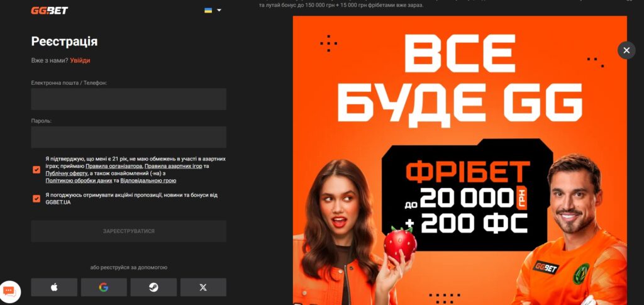Register using the X icon button

203,287
